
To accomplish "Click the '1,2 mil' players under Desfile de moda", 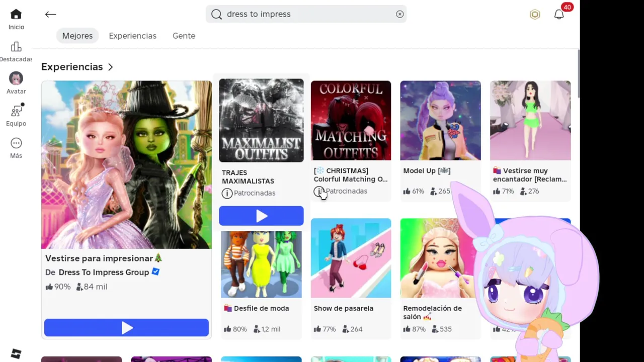I will (267, 329).
